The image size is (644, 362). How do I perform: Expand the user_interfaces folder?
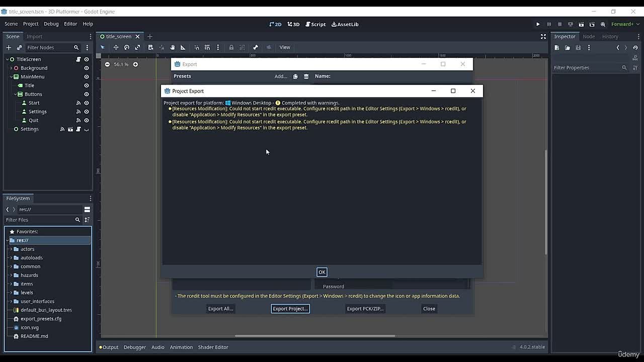tap(11, 301)
